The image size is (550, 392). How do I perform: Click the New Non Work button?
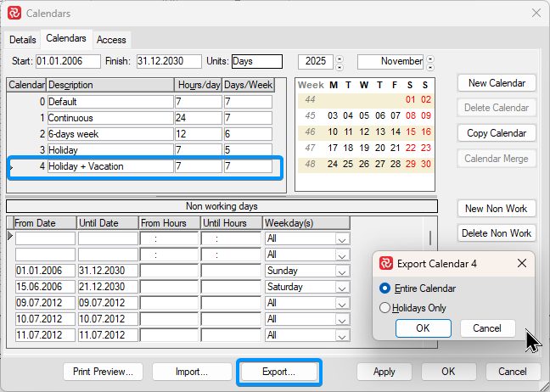tap(497, 209)
